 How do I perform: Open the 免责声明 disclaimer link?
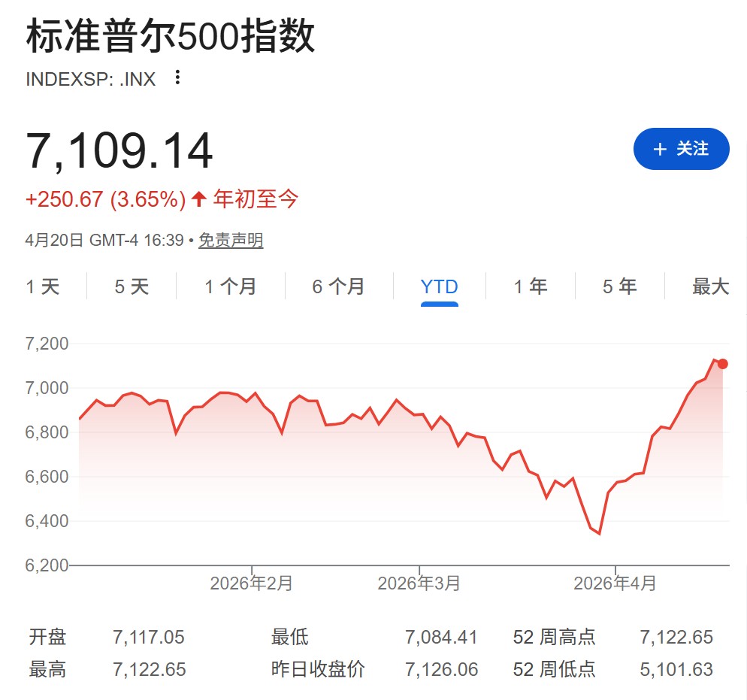point(231,241)
